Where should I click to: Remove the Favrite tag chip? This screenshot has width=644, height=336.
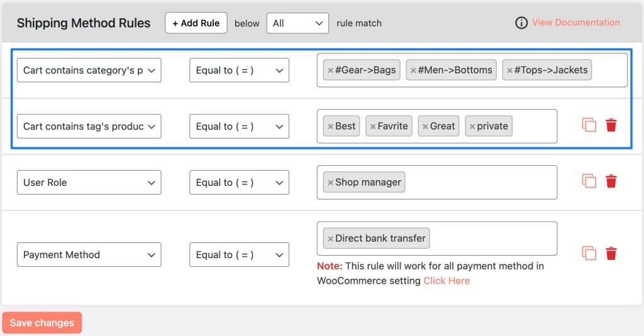373,126
